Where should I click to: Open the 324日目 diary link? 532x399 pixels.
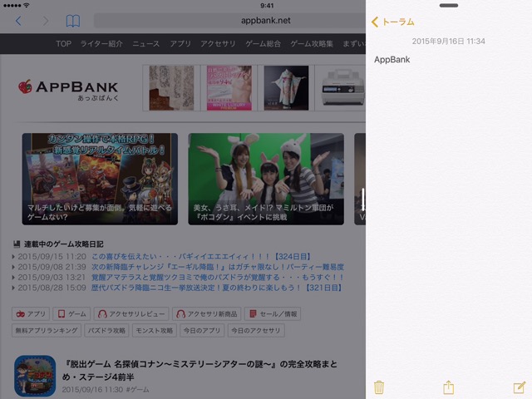(201, 257)
